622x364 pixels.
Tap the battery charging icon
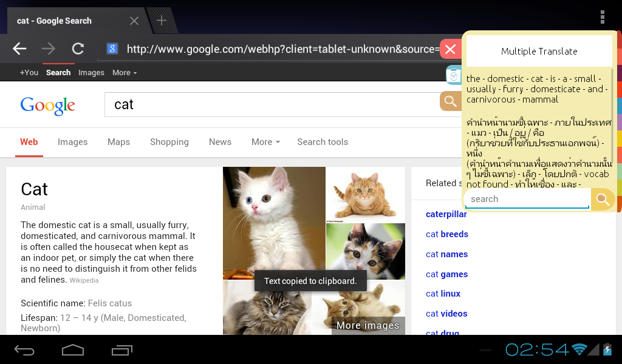(607, 349)
